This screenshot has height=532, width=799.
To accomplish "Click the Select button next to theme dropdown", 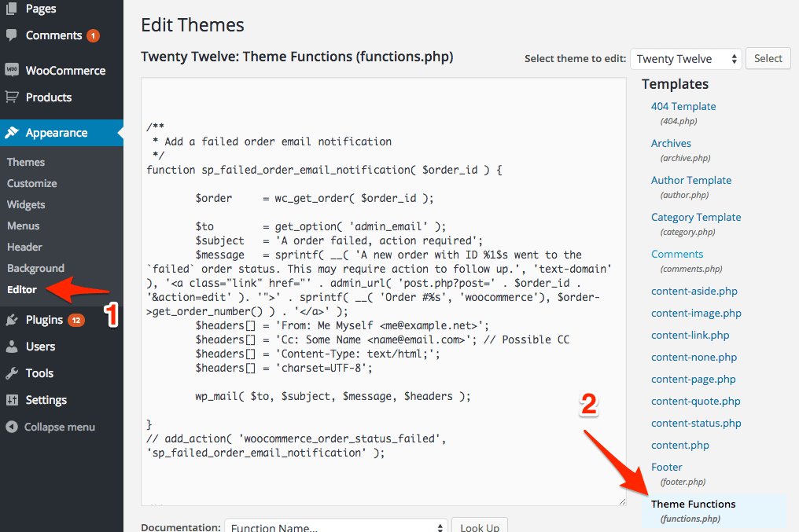I will (768, 58).
